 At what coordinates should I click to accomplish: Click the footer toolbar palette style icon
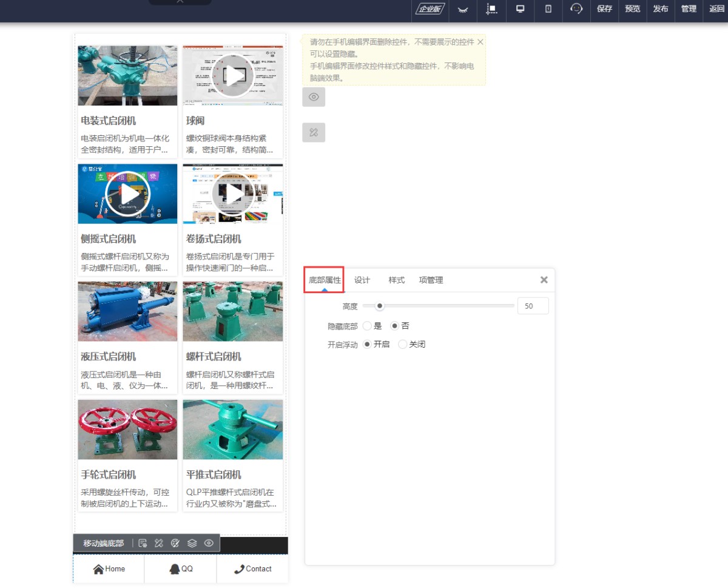point(175,543)
